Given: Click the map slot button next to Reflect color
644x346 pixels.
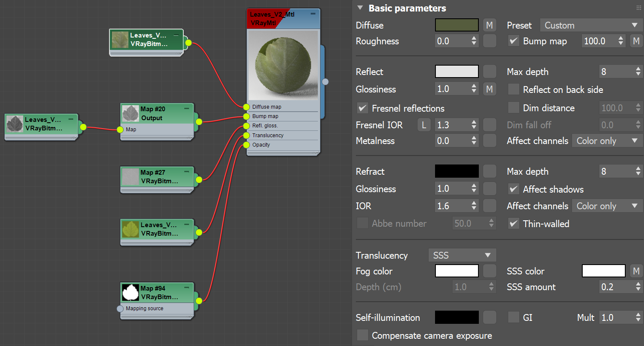Looking at the screenshot, I should point(489,71).
